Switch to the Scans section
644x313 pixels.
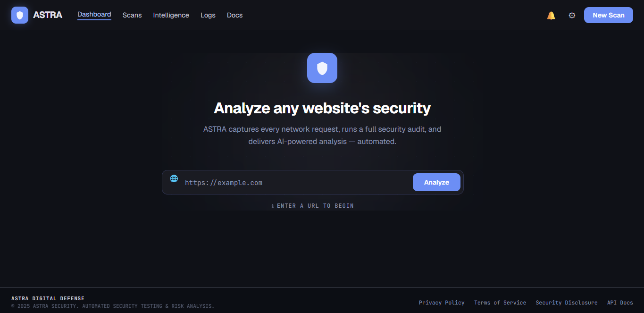pyautogui.click(x=132, y=15)
